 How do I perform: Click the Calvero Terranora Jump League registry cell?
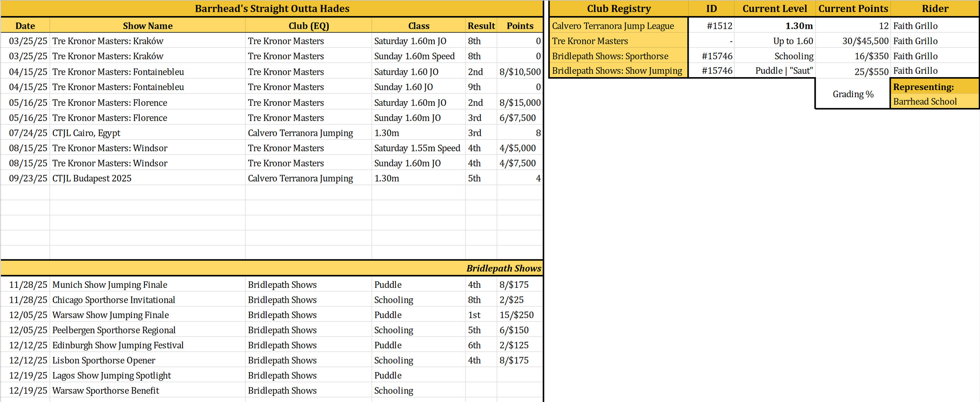tap(618, 26)
